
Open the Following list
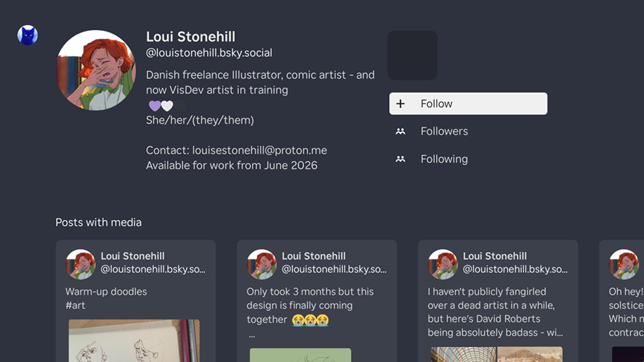coord(444,160)
